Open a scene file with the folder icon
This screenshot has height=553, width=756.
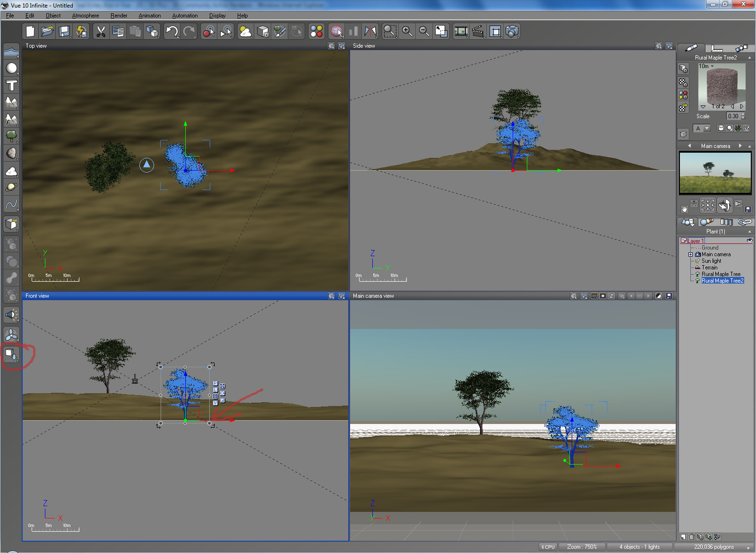47,32
